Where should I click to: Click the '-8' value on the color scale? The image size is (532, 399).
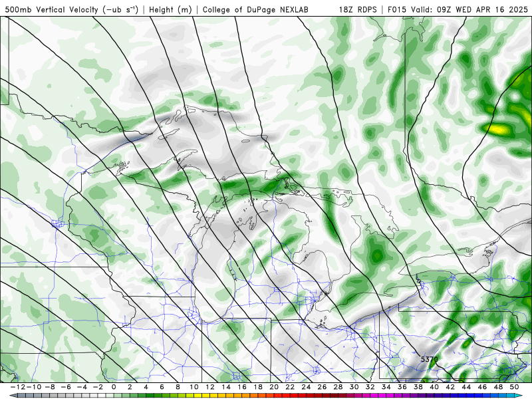(51, 387)
